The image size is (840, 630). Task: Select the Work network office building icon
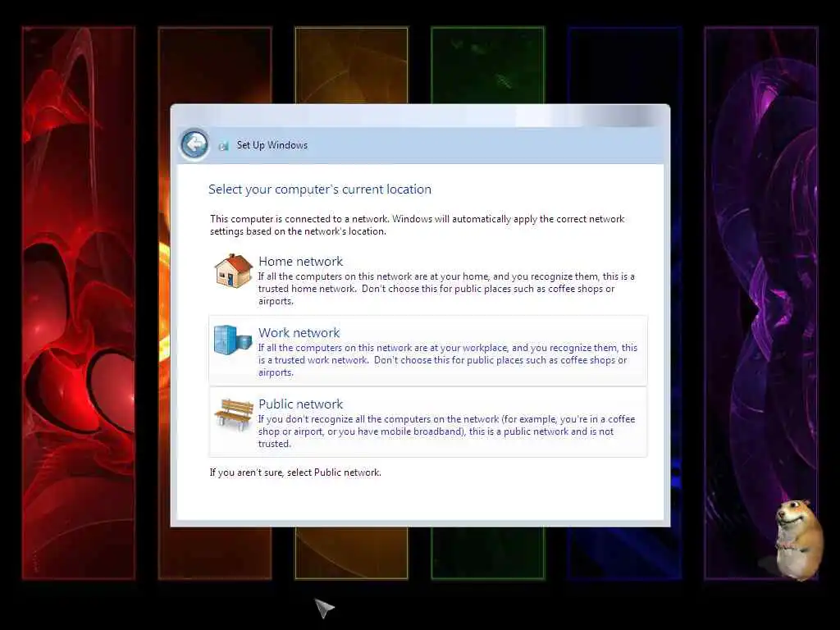232,340
